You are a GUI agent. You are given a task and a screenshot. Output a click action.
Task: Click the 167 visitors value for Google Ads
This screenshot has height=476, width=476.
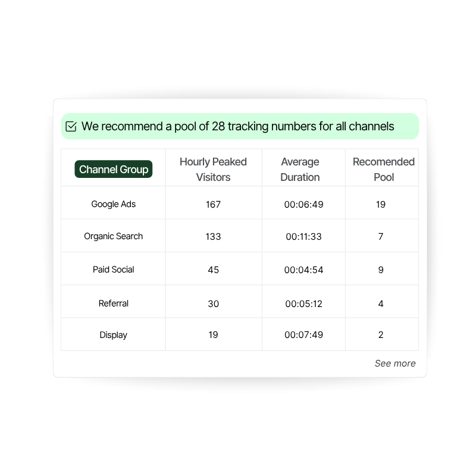(x=214, y=203)
